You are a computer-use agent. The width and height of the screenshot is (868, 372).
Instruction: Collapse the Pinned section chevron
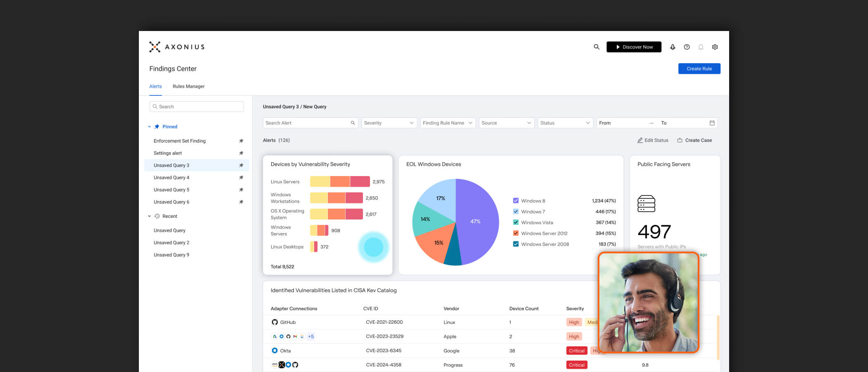tap(150, 127)
